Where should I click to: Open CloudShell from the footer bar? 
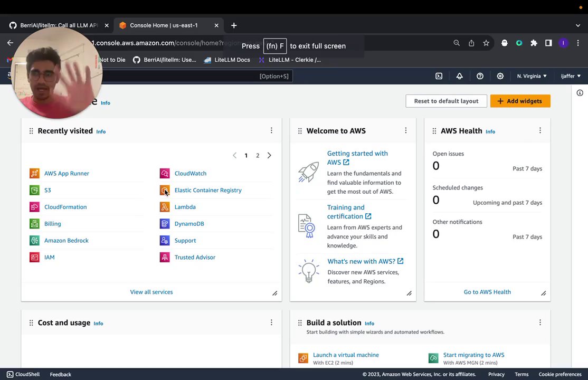coord(23,374)
